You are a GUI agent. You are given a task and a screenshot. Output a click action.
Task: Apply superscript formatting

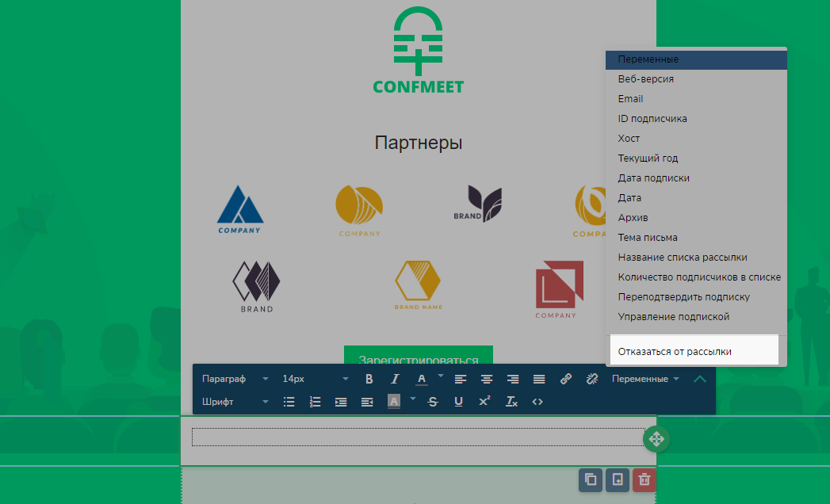484,402
